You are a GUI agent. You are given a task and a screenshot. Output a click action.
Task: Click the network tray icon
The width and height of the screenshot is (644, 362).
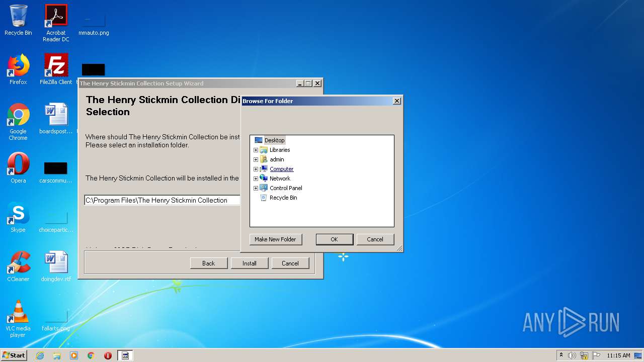click(584, 355)
